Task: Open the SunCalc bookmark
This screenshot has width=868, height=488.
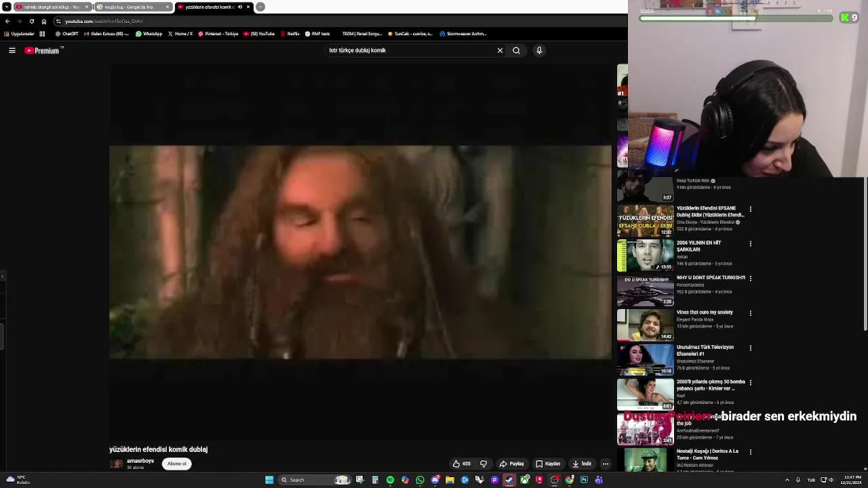Action: pos(410,34)
